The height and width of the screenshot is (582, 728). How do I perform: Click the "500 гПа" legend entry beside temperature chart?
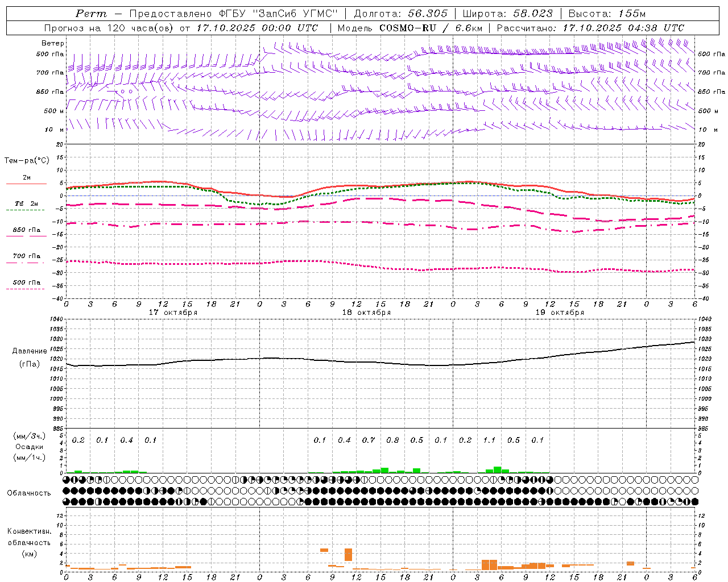coord(27,282)
